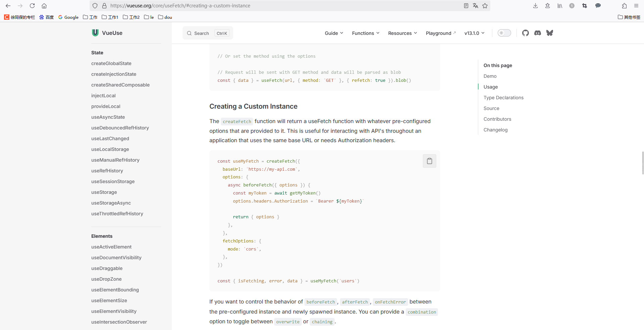The image size is (644, 330).
Task: Open the VueUse Discord via its icon
Action: coord(537,33)
